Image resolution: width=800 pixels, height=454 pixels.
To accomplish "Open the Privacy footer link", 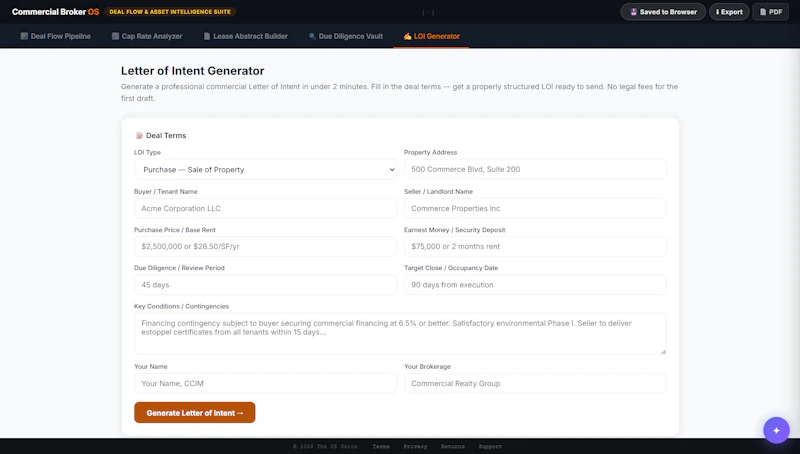I will pyautogui.click(x=415, y=446).
